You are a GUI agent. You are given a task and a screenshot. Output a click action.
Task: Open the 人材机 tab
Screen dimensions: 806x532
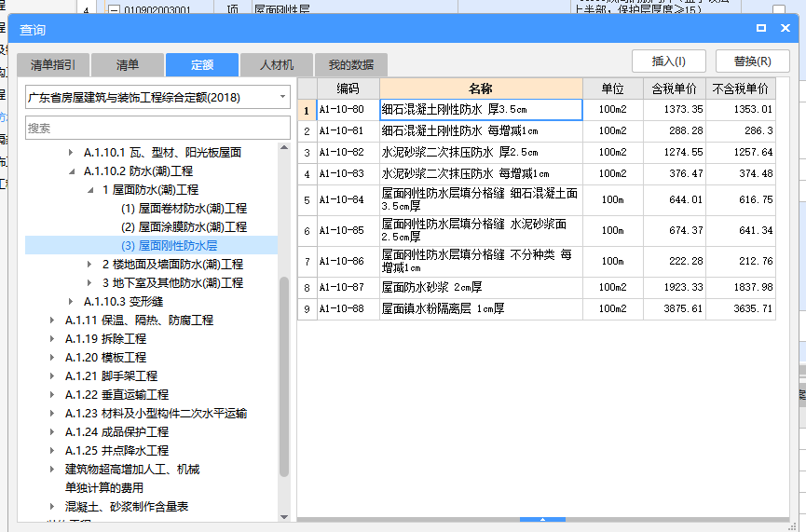tap(277, 65)
